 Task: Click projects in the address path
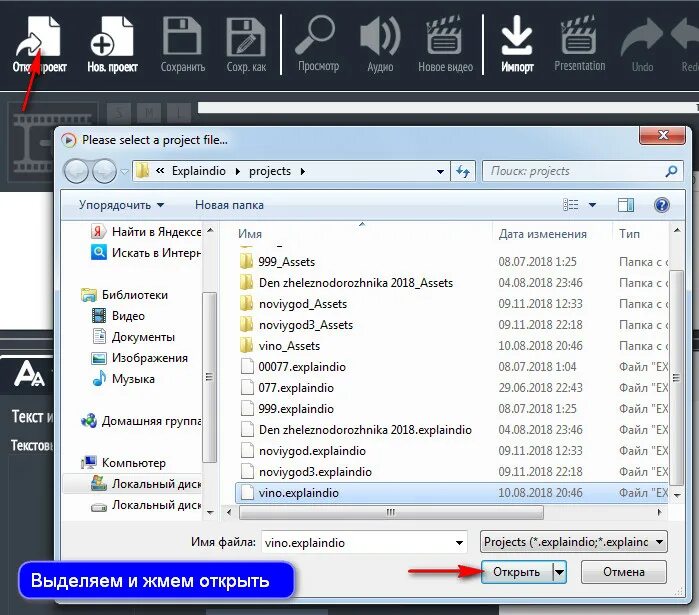pyautogui.click(x=270, y=171)
